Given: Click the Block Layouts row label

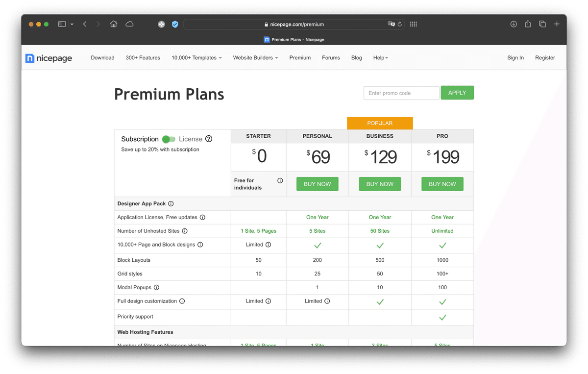Looking at the screenshot, I should click(134, 260).
